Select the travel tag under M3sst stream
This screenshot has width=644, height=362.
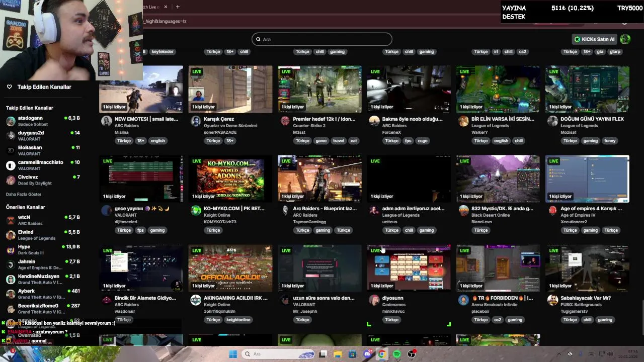(x=339, y=141)
